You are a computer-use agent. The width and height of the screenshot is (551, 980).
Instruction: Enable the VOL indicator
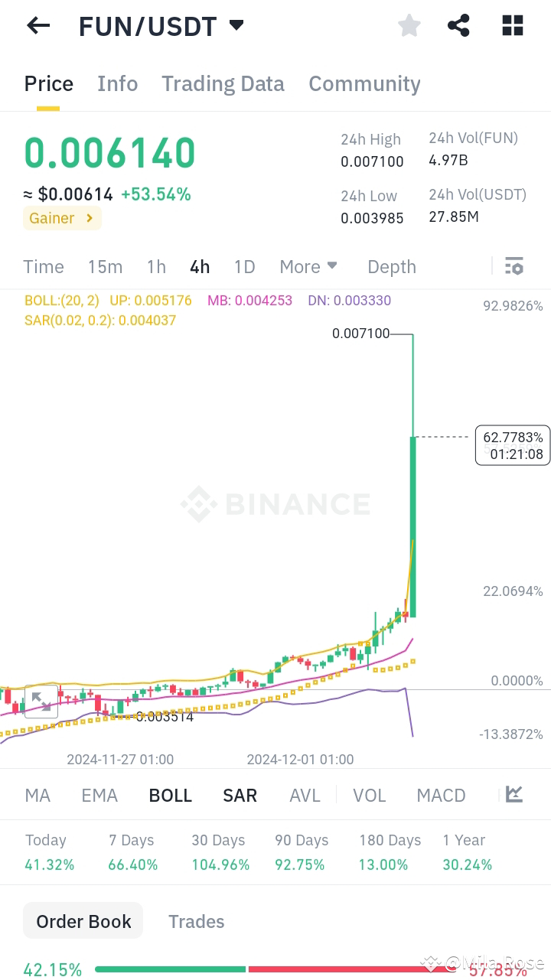[370, 795]
